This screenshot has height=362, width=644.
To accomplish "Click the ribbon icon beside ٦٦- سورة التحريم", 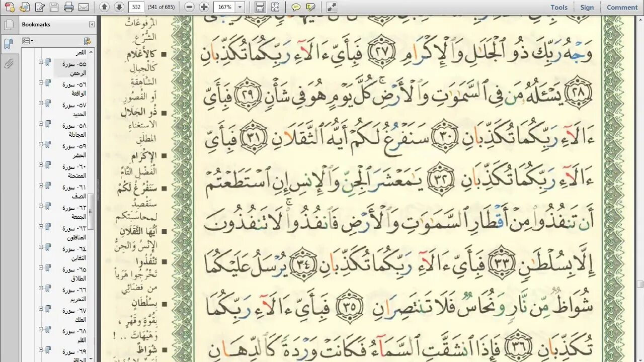I will pos(48,289).
